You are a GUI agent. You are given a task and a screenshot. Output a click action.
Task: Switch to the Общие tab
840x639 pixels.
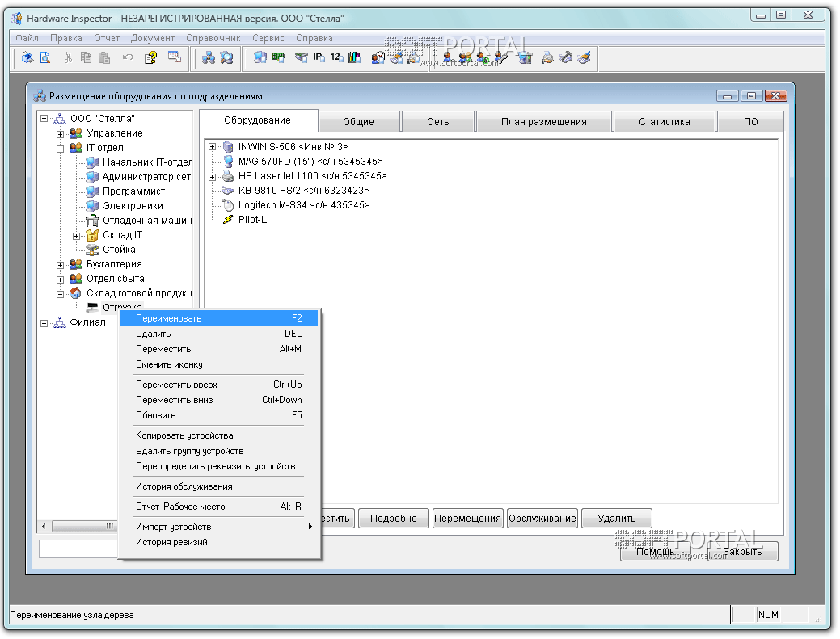[358, 122]
